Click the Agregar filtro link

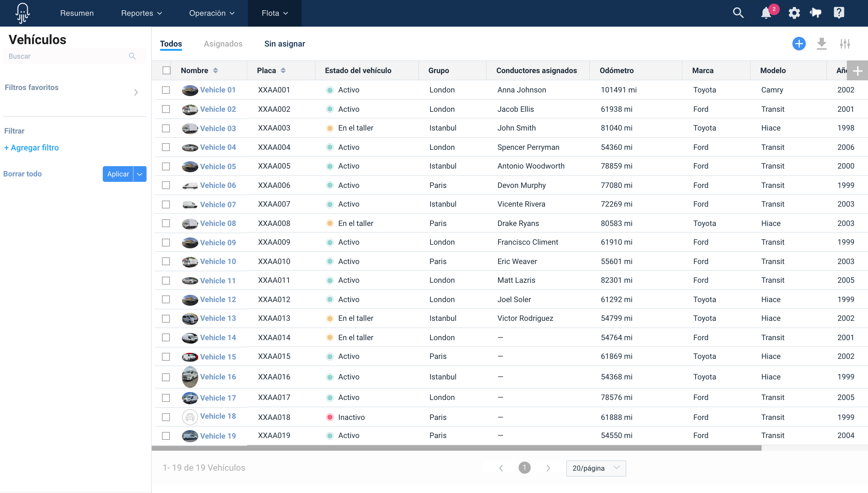pyautogui.click(x=31, y=148)
